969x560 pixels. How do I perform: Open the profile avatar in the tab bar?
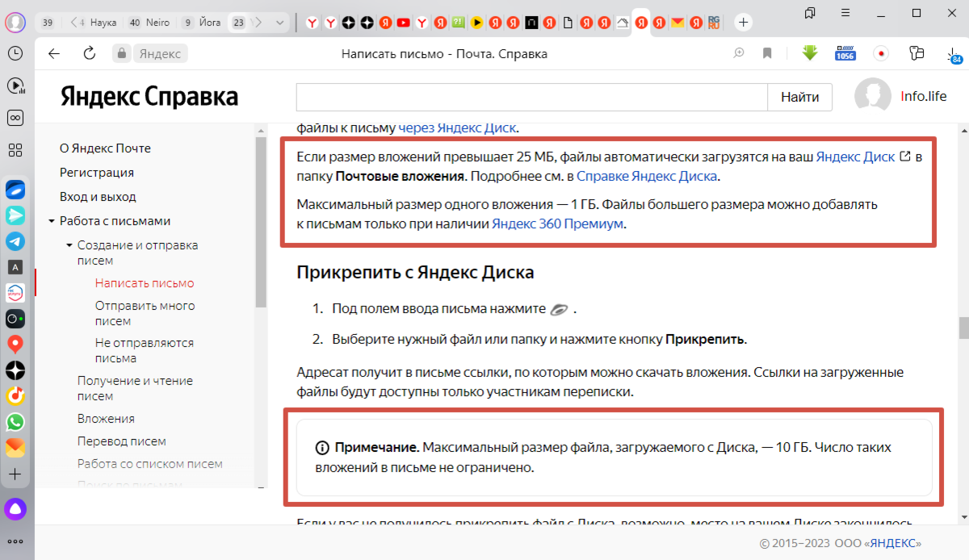tap(15, 23)
